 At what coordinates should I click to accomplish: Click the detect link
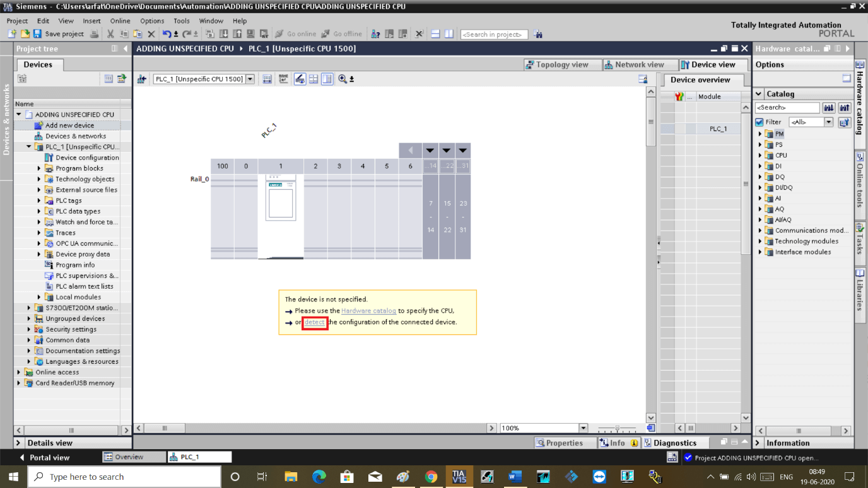point(314,322)
